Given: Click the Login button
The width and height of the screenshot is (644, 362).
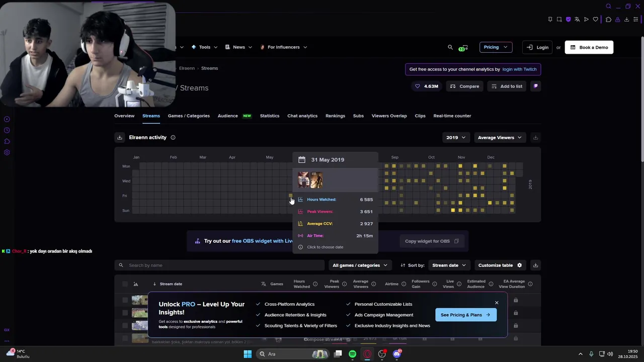Looking at the screenshot, I should click(537, 47).
